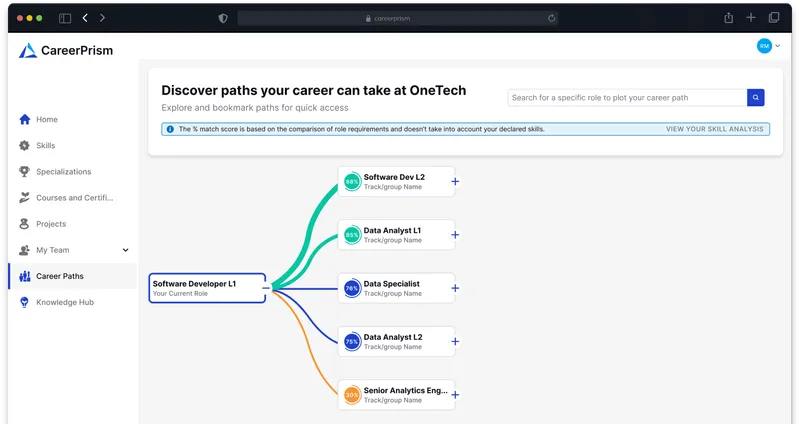800x424 pixels.
Task: Expand the Data Analyst L2 node
Action: point(455,341)
